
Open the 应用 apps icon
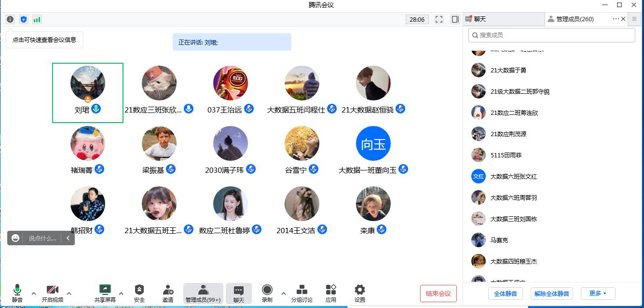[x=331, y=293]
